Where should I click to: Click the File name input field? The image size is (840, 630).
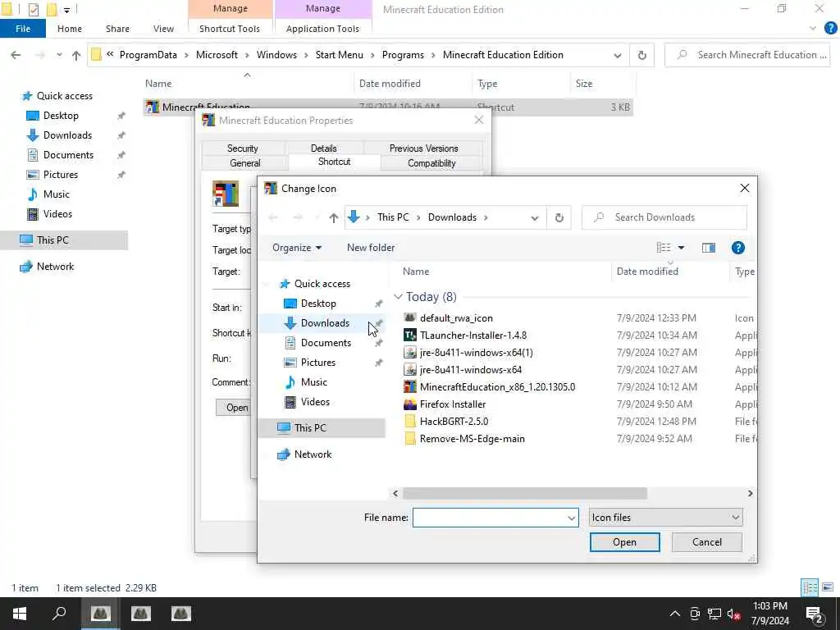tap(490, 518)
